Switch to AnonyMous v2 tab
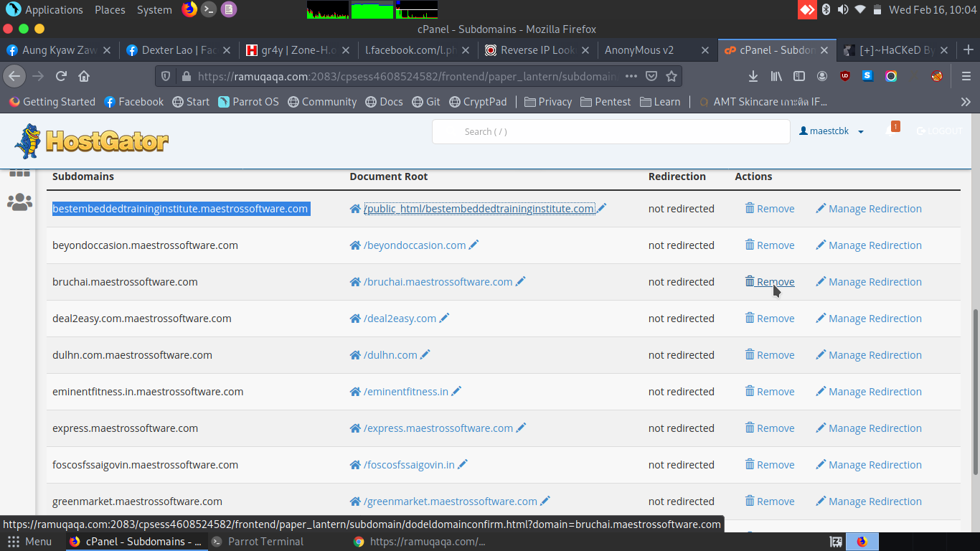The image size is (980, 551). [x=656, y=50]
